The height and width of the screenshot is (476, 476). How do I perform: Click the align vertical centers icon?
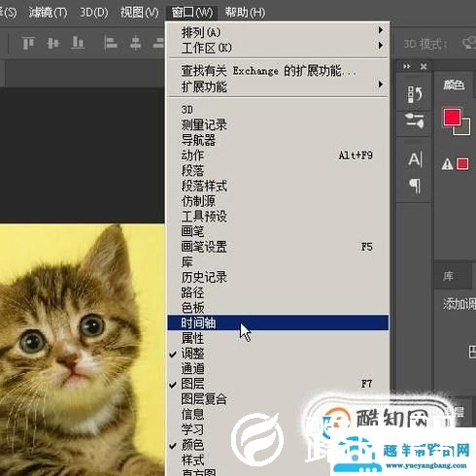click(x=53, y=43)
